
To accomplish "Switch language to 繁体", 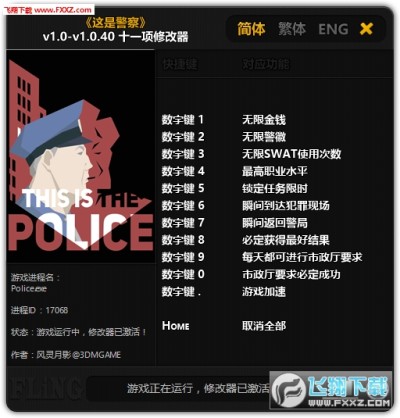I will (292, 29).
